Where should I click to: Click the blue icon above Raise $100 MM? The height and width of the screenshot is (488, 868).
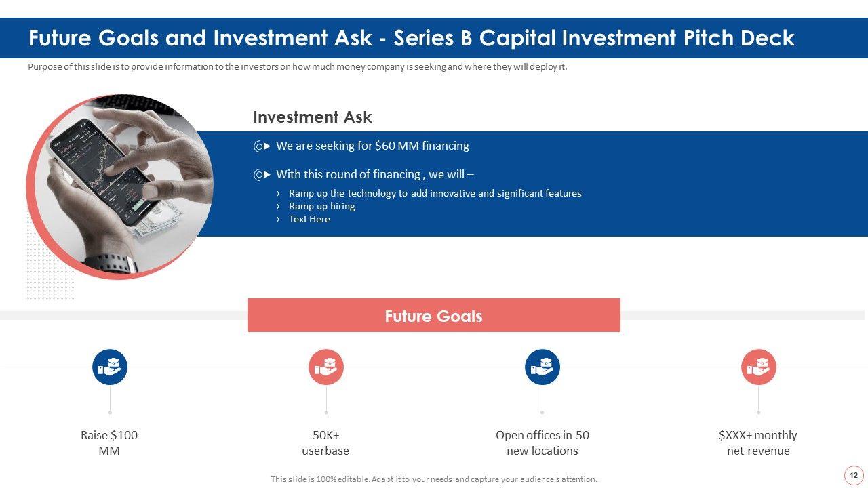(x=110, y=367)
